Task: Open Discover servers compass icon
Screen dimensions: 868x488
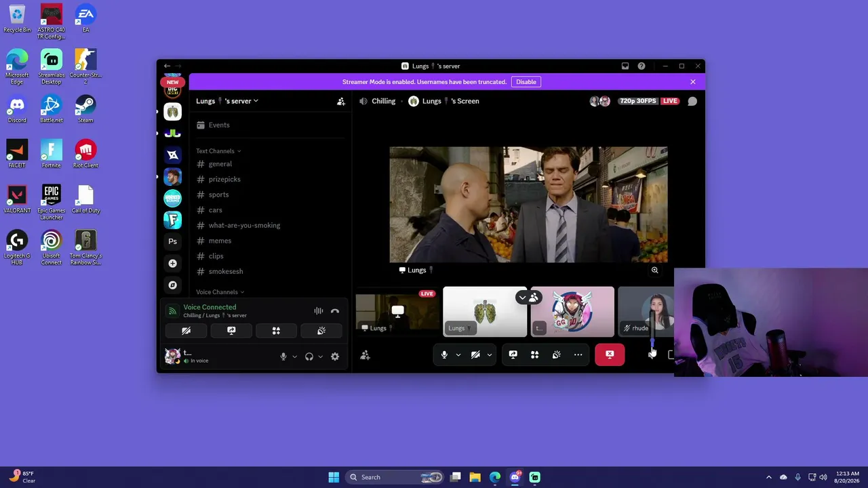Action: coord(173,285)
